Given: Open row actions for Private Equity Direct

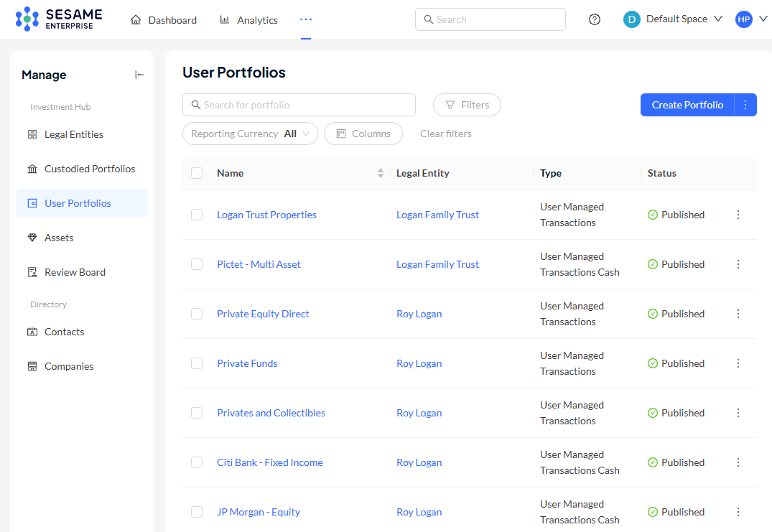Looking at the screenshot, I should (738, 314).
